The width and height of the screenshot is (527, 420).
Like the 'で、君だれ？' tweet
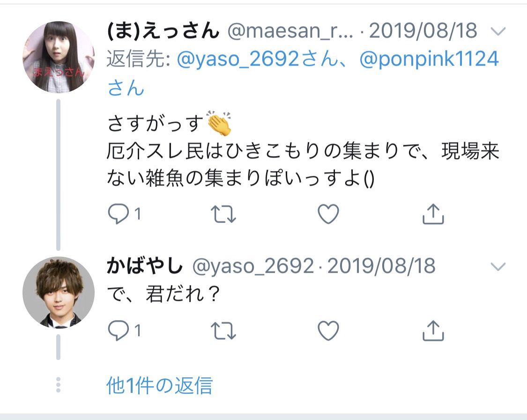tap(328, 330)
